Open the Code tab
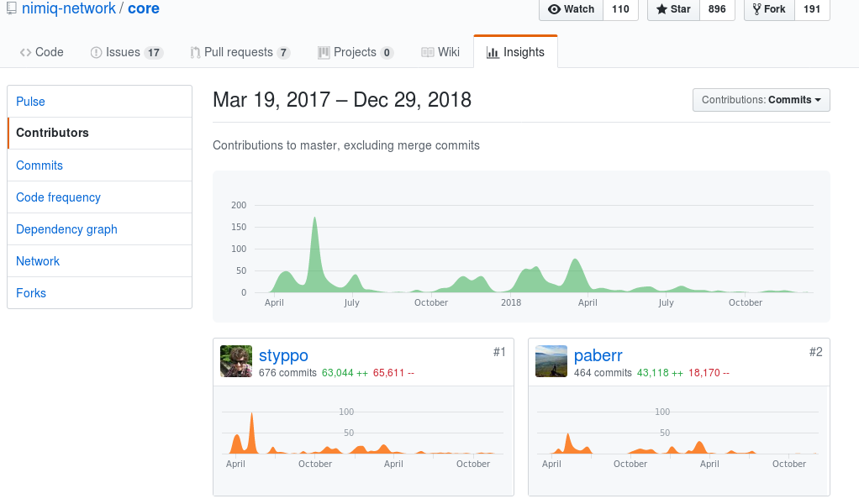Viewport: 859px width, 504px height. 42,52
